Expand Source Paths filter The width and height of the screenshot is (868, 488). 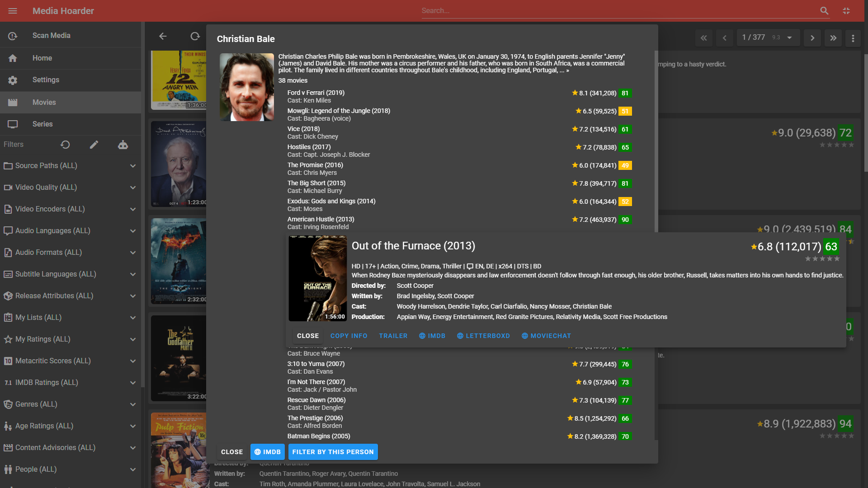tap(133, 166)
